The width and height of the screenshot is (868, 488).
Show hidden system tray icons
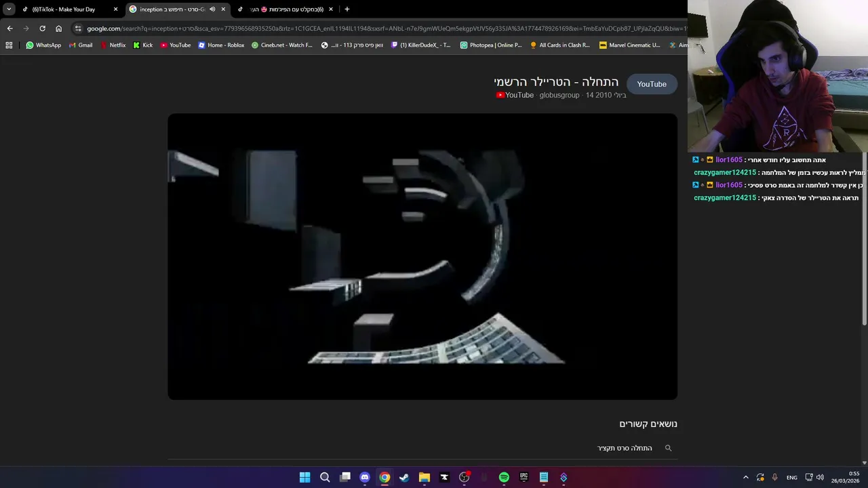(x=746, y=477)
